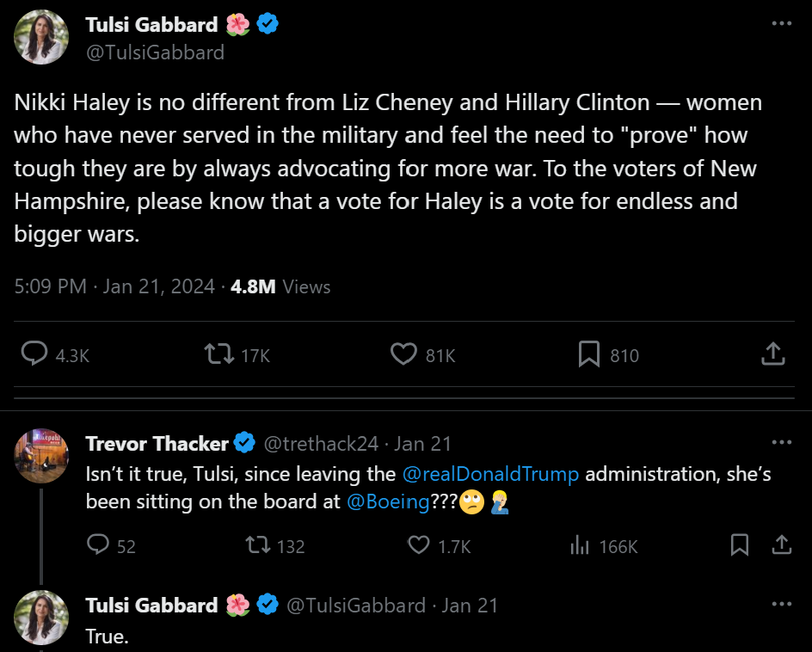Click Tulsi Gabbard's avatar at top

coord(41,38)
